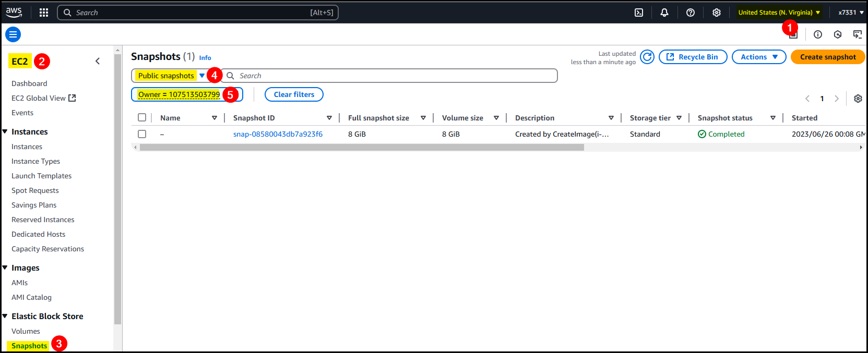Open console settings gear in top bar

click(x=717, y=13)
